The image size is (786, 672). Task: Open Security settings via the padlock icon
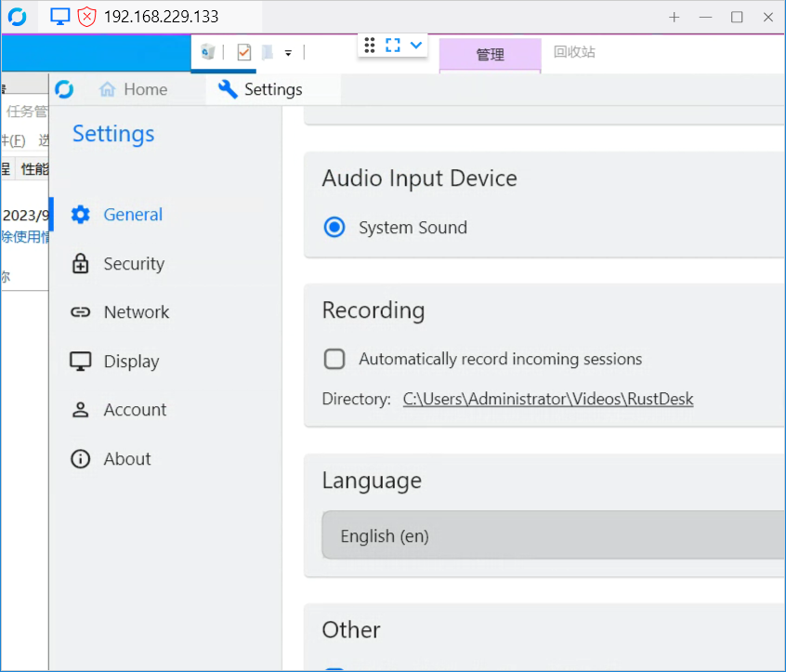pos(82,263)
